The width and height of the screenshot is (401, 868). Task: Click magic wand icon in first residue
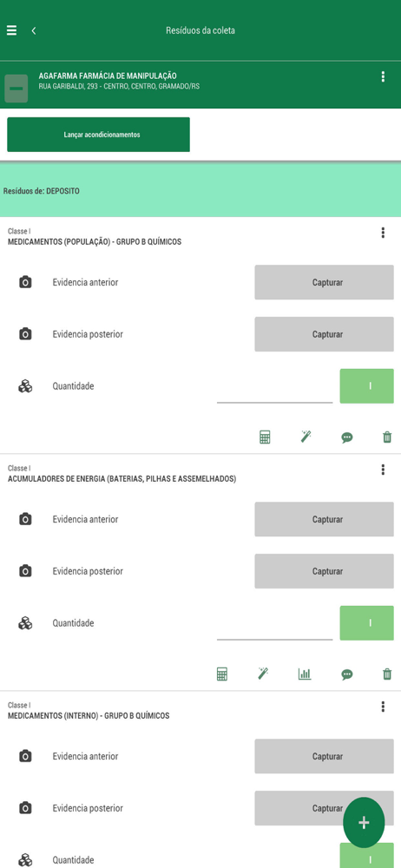(306, 437)
